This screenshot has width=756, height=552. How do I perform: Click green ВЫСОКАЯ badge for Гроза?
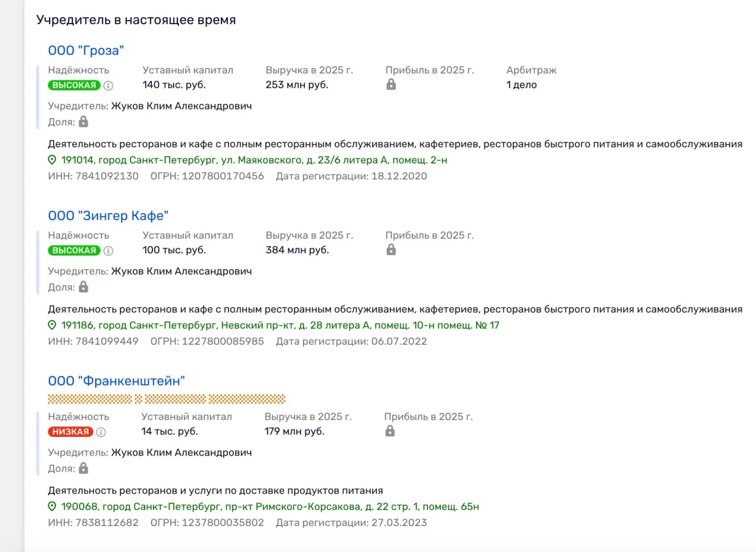74,85
